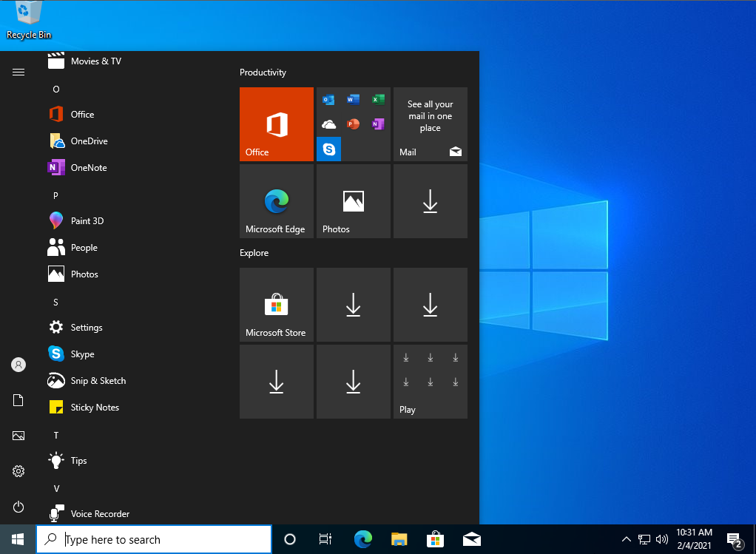The image size is (756, 554).
Task: Click the T letter heading in app list
Action: click(x=56, y=436)
